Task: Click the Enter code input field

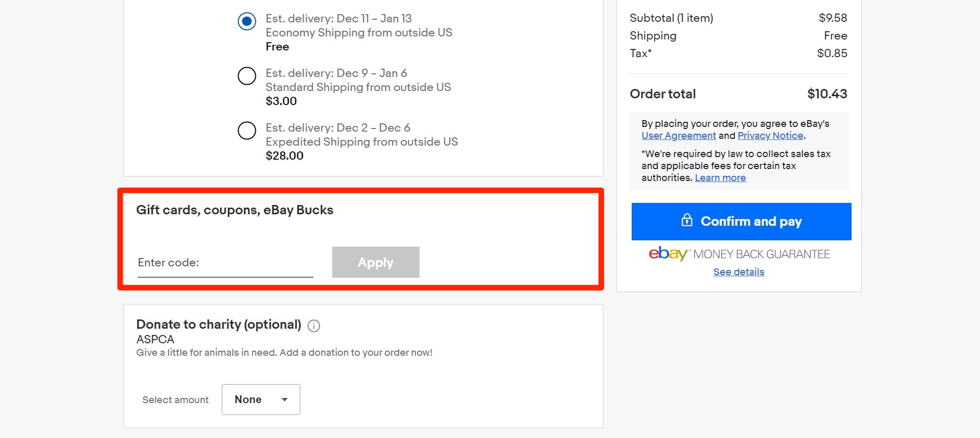Action: (226, 263)
